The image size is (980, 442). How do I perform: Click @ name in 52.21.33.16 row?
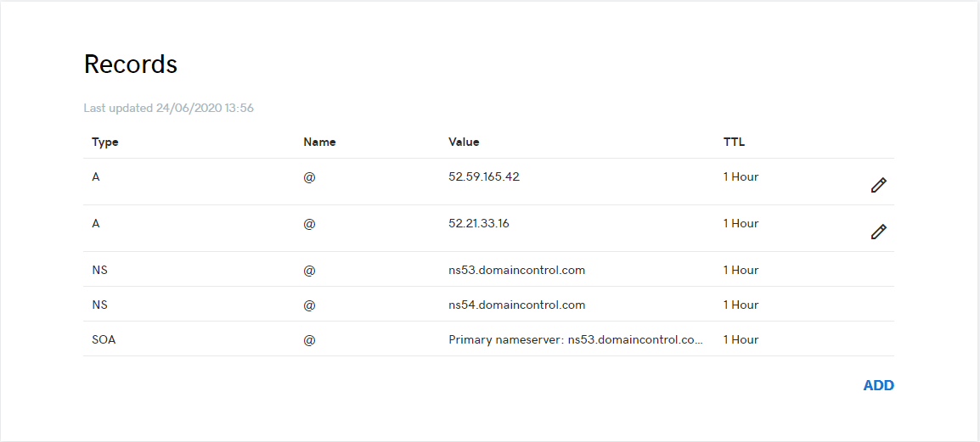click(309, 224)
